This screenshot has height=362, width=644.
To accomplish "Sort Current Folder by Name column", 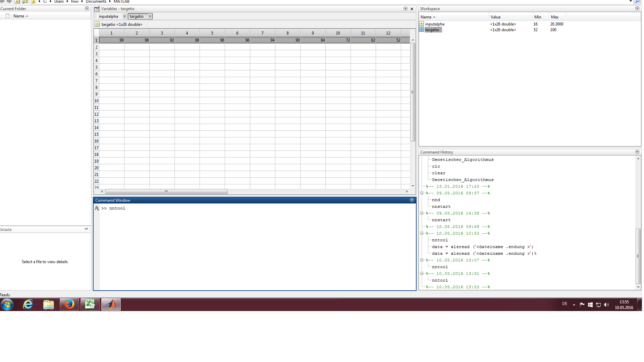I will coord(19,16).
